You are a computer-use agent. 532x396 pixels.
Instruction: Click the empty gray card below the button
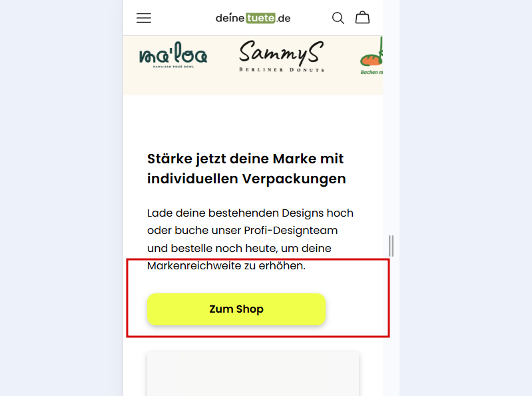[253, 373]
